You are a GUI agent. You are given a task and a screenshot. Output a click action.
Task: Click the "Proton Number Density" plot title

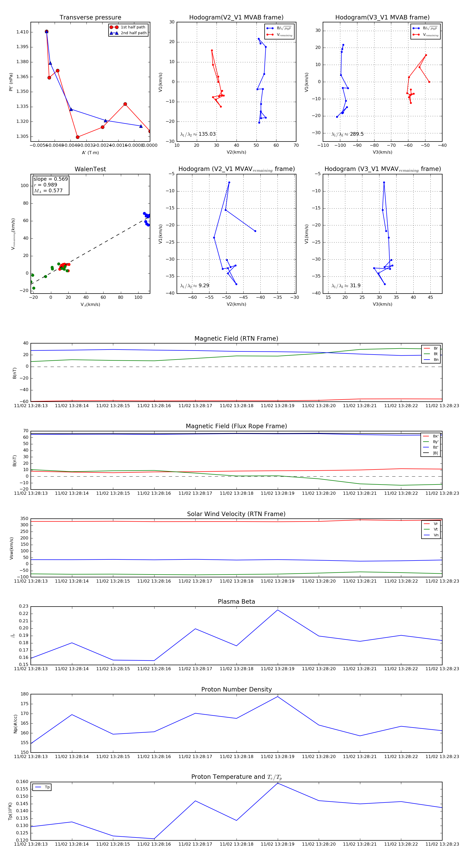[x=236, y=689]
